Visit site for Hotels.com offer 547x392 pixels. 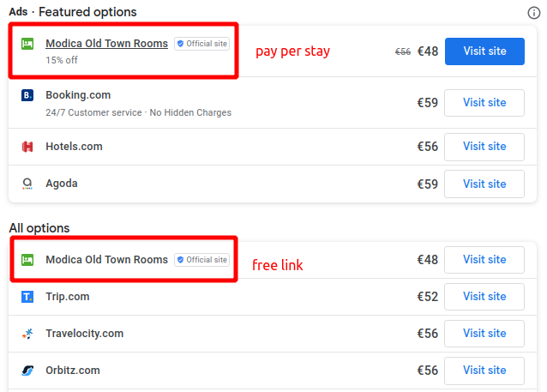[484, 147]
